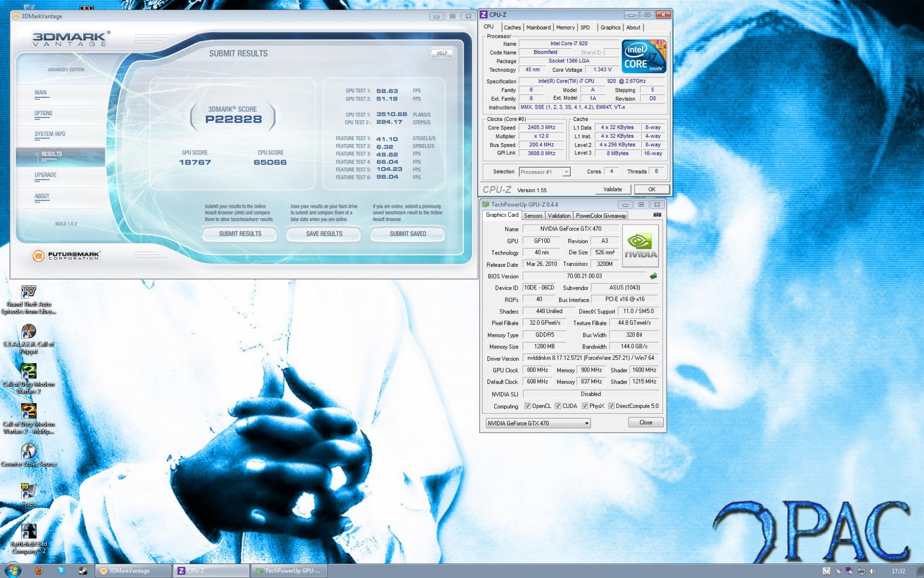This screenshot has width=924, height=578.
Task: Click the 3DMarkVantage title bar icon
Action: coord(16,16)
